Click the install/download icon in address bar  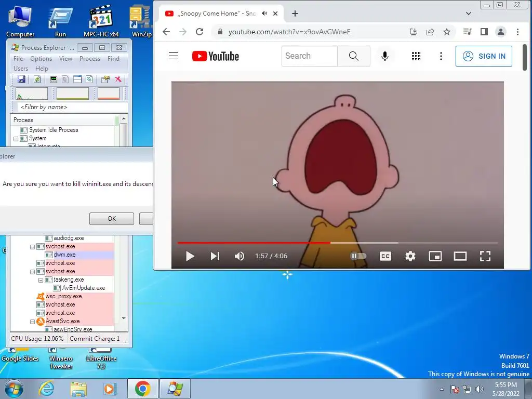coord(413,32)
